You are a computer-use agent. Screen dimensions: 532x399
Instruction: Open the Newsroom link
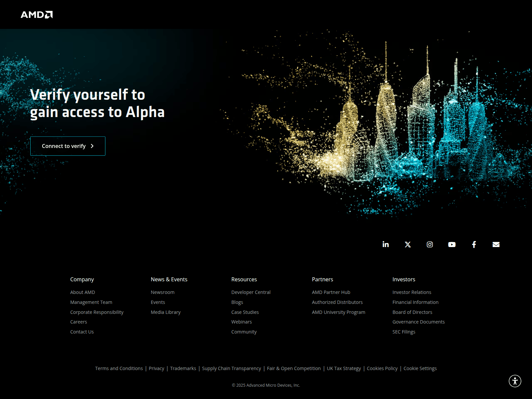point(163,292)
